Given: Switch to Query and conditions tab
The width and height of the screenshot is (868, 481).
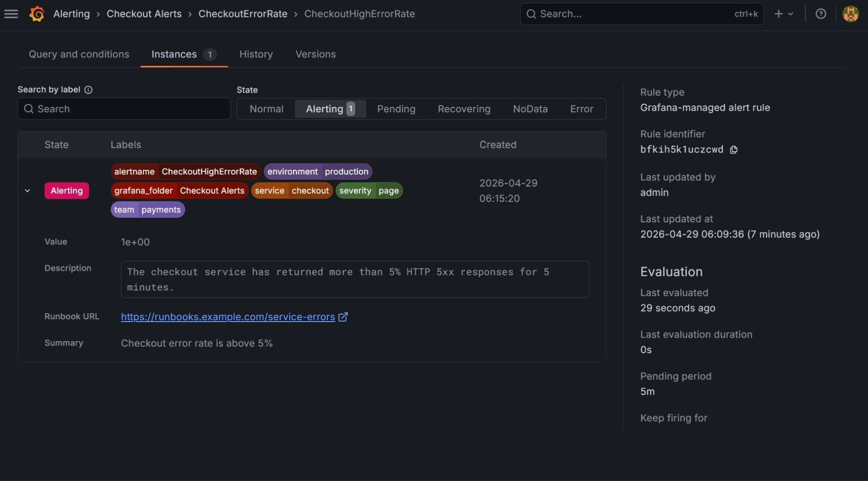Looking at the screenshot, I should click(x=79, y=55).
